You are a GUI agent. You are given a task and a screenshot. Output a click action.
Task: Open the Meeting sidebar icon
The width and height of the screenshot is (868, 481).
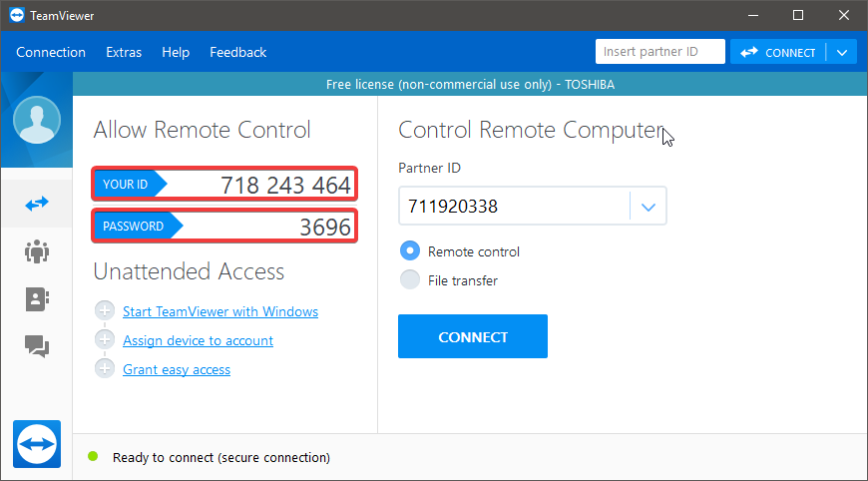(x=37, y=251)
